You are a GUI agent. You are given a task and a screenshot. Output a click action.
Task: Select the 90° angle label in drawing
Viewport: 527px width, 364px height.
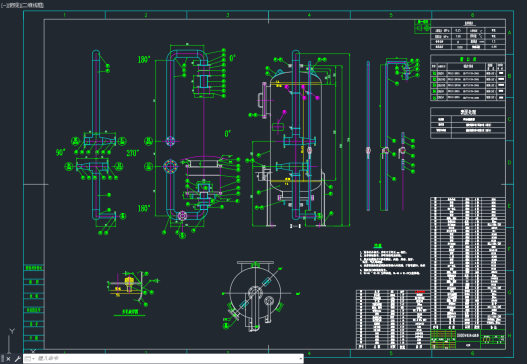(x=60, y=153)
